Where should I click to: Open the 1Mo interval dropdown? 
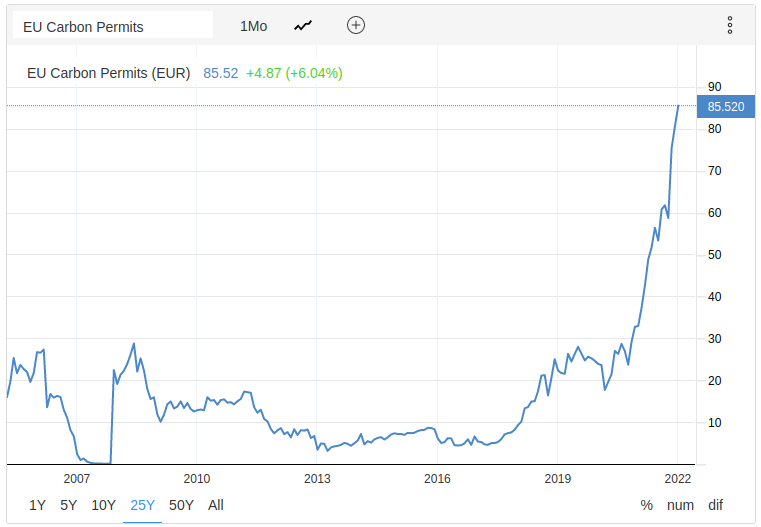[x=253, y=26]
